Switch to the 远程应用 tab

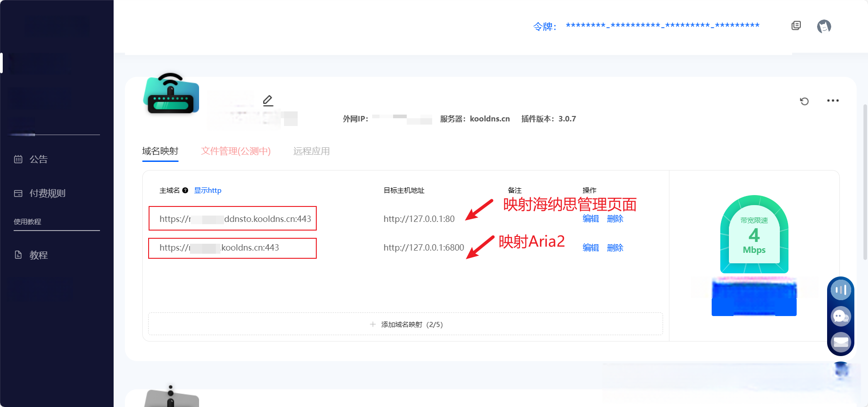(311, 151)
